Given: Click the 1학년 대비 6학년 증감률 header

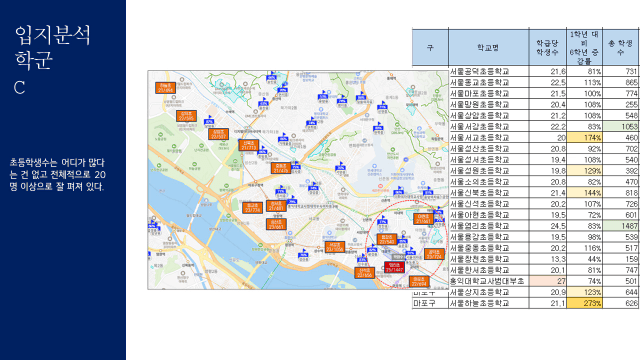Looking at the screenshot, I should [x=584, y=47].
